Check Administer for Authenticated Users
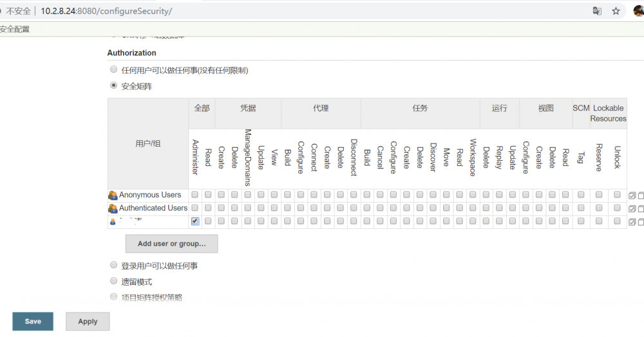The image size is (644, 337). (195, 208)
